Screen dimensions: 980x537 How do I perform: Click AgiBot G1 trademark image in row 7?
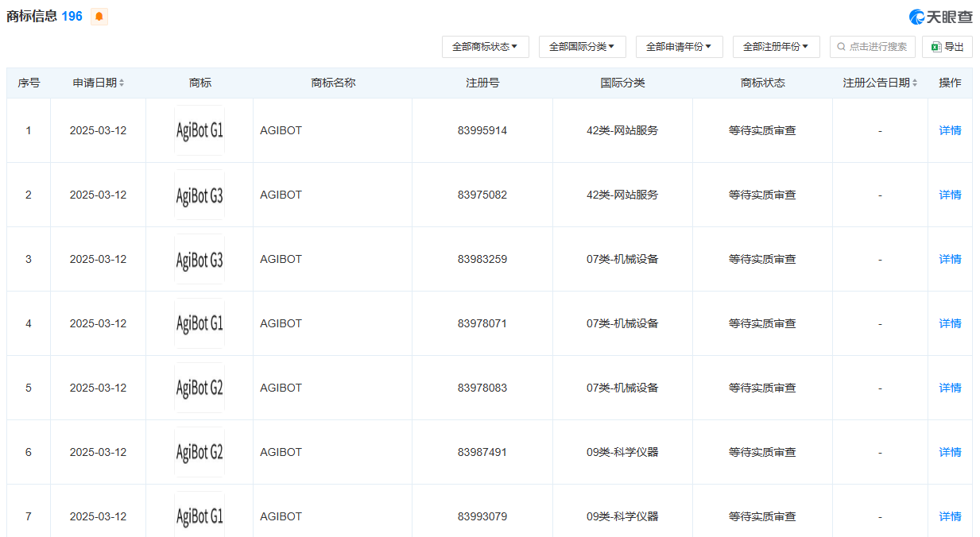click(x=199, y=514)
